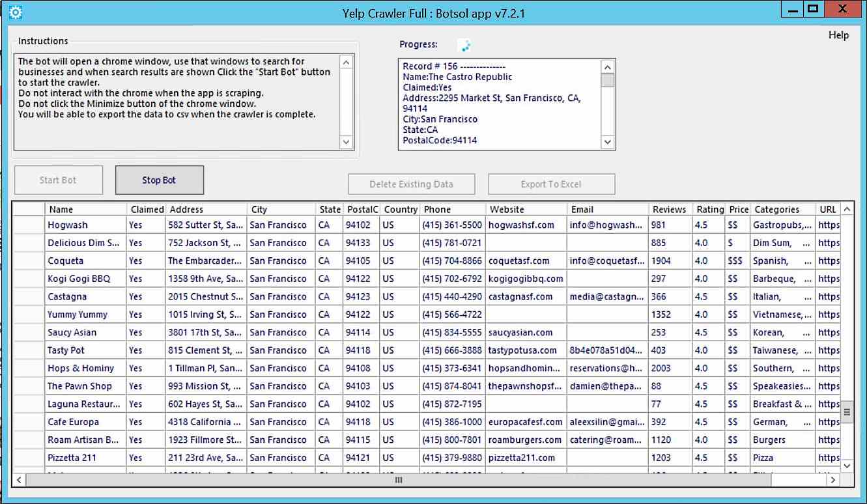This screenshot has height=504, width=867.
Task: Select the Saucy Asian name cell
Action: pos(86,333)
